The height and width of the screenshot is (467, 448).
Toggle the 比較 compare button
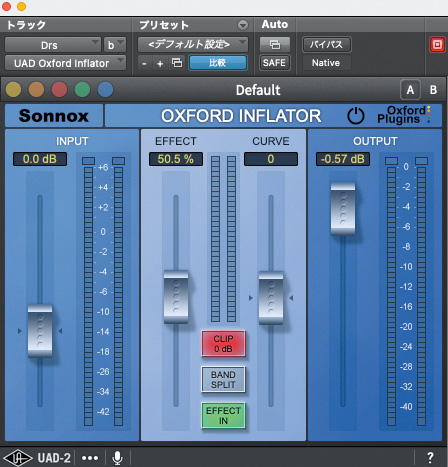click(218, 63)
